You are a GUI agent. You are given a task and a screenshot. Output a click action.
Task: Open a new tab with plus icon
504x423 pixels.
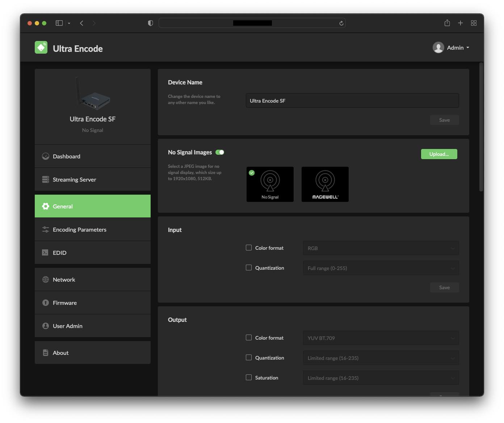(x=461, y=23)
